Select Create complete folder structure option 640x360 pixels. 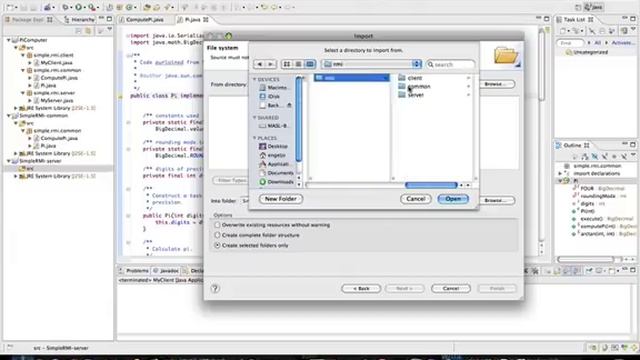click(218, 235)
